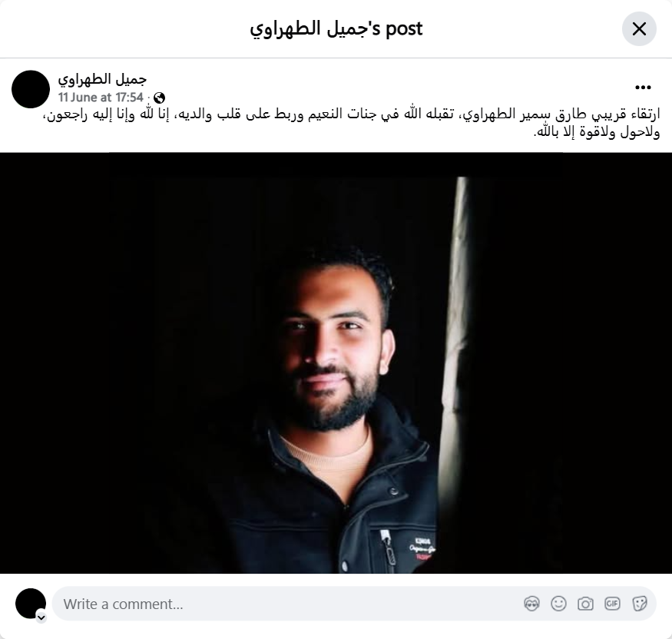Insert an emoji into the comment
672x639 pixels.
point(558,604)
